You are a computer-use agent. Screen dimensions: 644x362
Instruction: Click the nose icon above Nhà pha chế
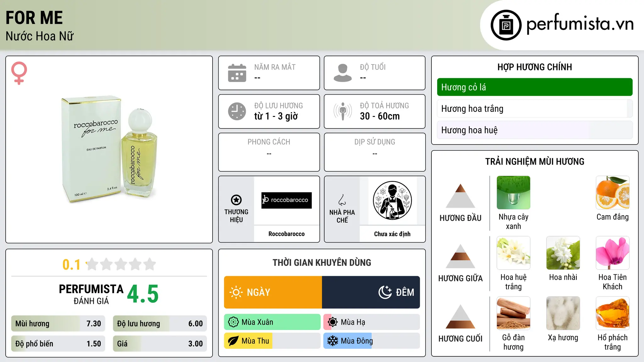click(342, 200)
